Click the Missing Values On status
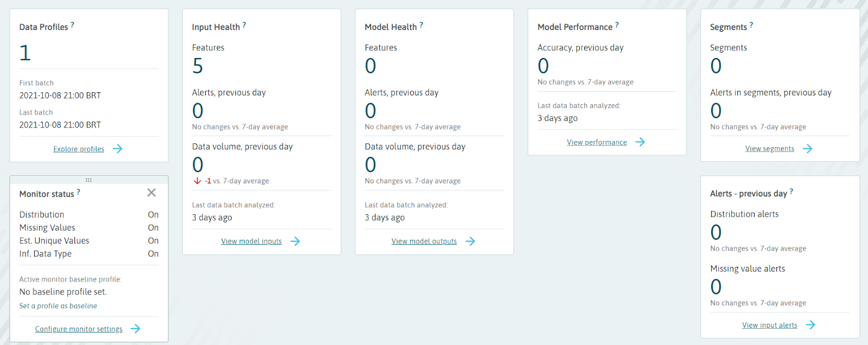The height and width of the screenshot is (345, 868). 153,228
